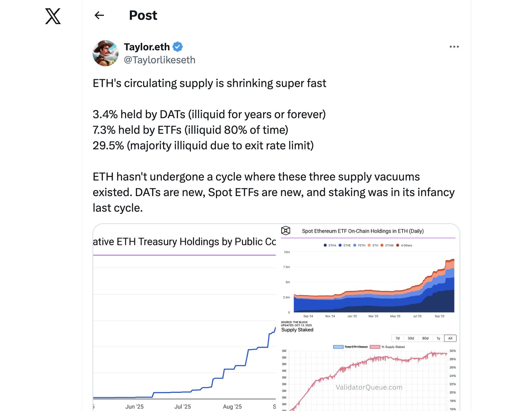This screenshot has height=411, width=532.
Task: Select the 7d time range tab
Action: [398, 338]
